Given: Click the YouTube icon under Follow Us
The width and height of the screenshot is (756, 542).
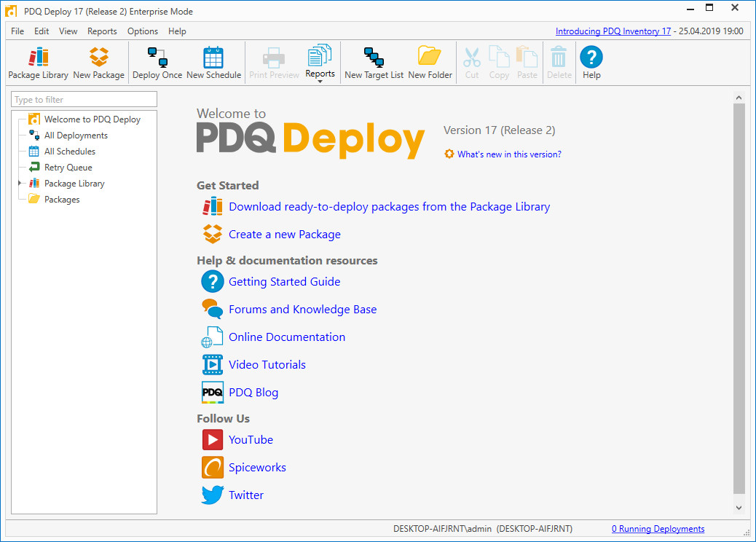Looking at the screenshot, I should (212, 440).
